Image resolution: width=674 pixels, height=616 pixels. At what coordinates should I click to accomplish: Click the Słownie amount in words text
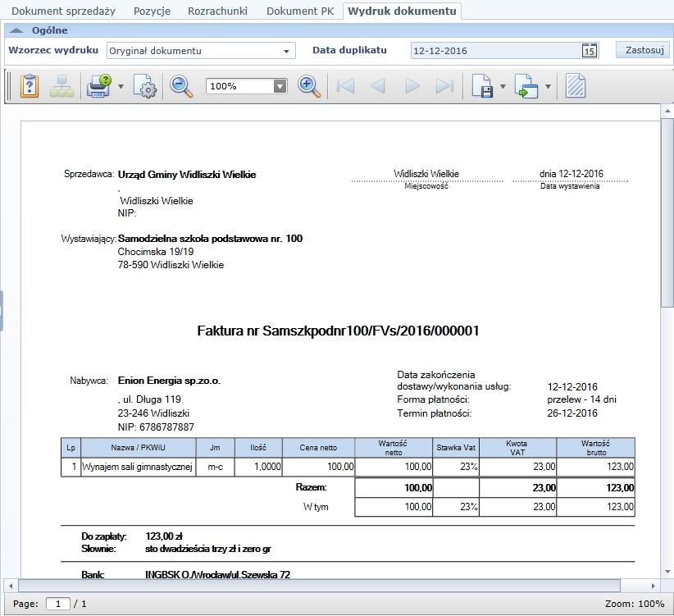pyautogui.click(x=208, y=549)
